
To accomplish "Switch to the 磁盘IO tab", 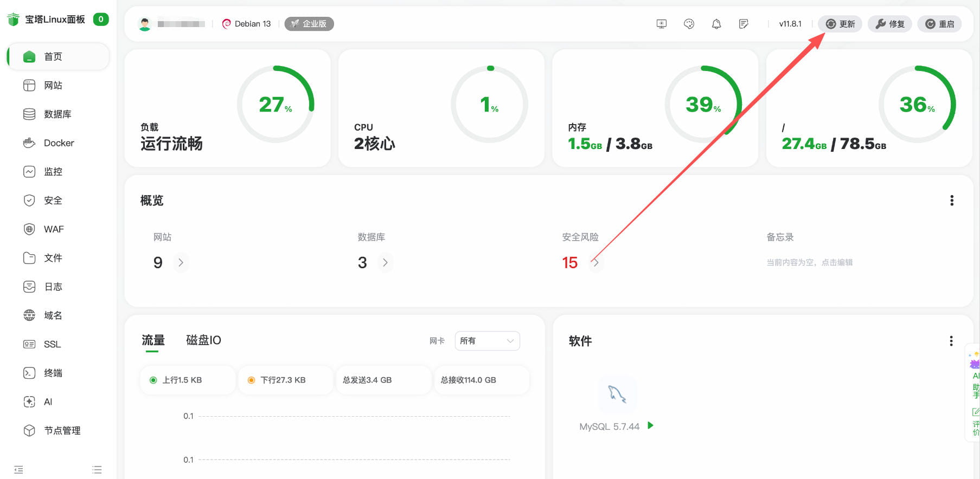I will [203, 340].
